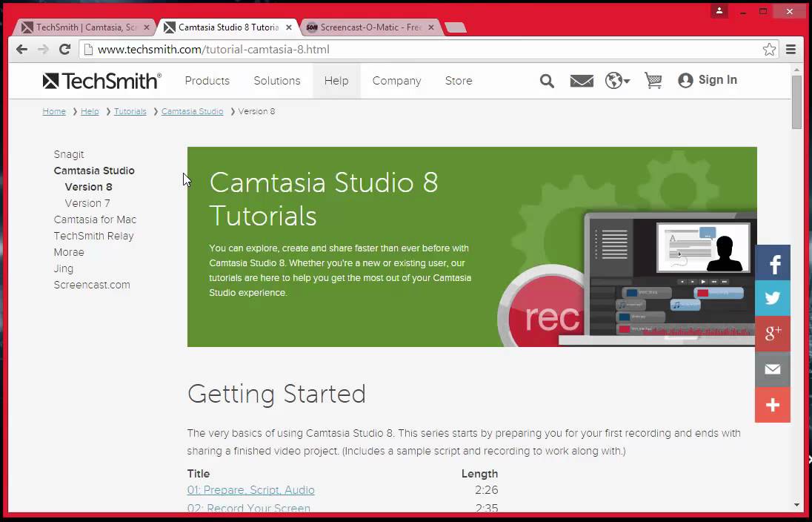
Task: Select Camtasia for Mac in the sidebar
Action: click(x=96, y=219)
